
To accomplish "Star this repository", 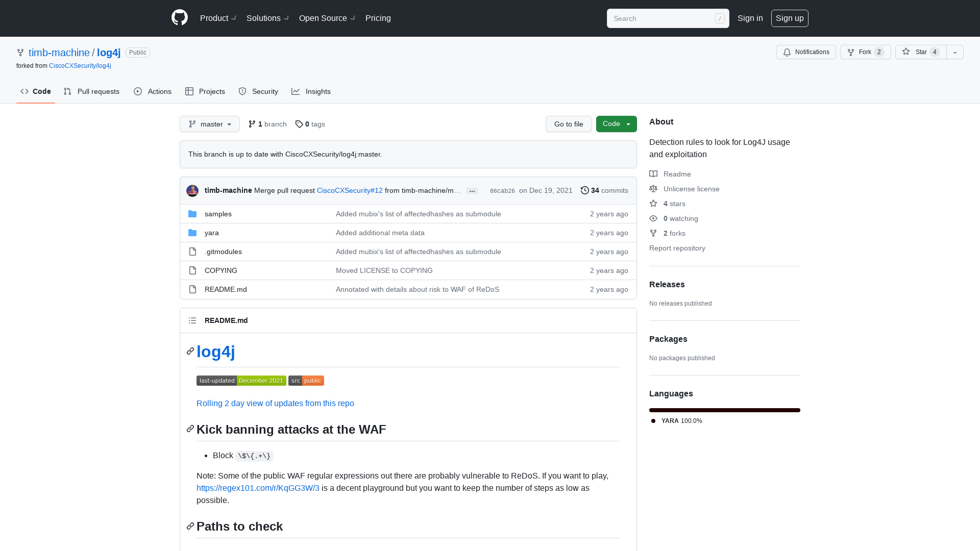I will coord(921,52).
